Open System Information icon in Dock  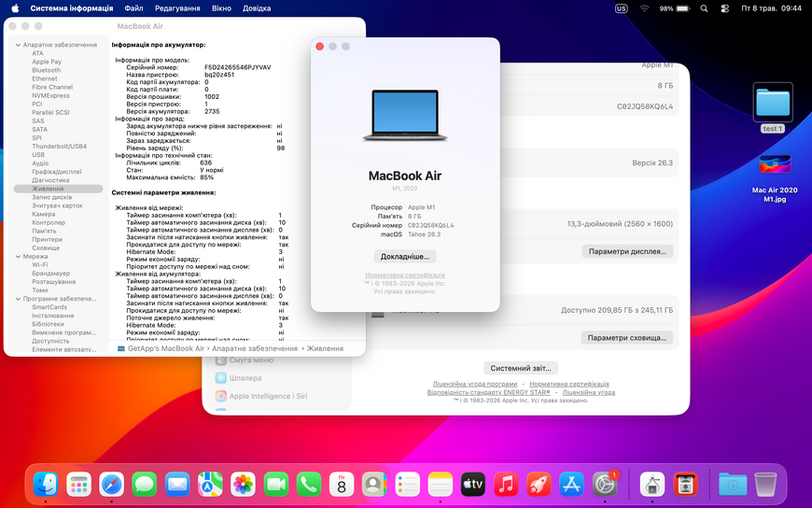coord(652,485)
